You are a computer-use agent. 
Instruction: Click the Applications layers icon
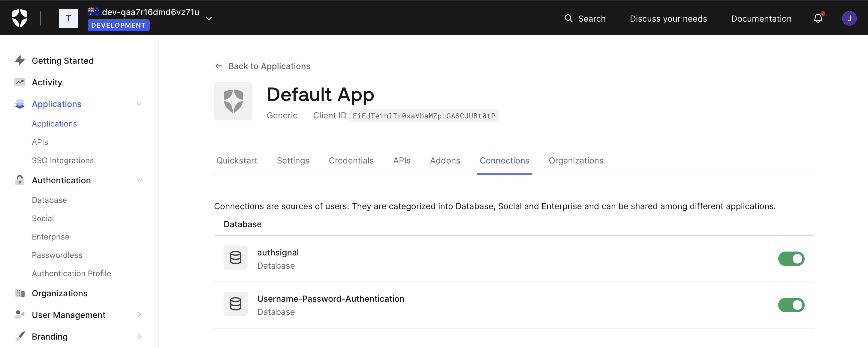(20, 104)
